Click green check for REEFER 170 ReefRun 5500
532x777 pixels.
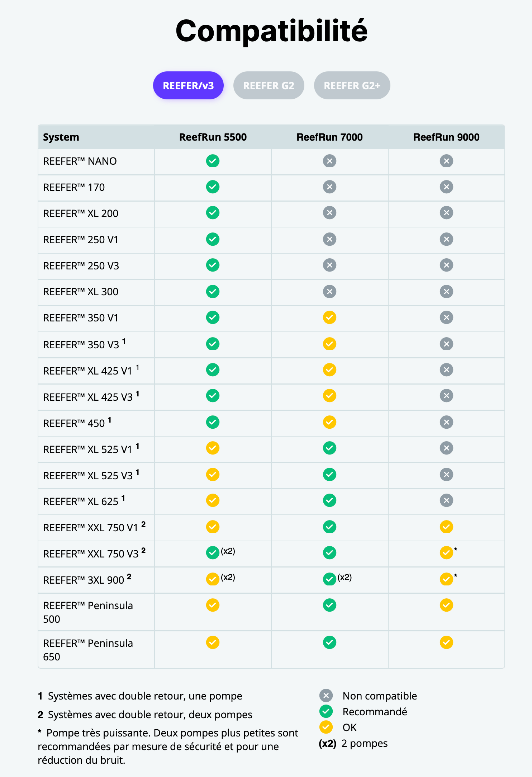(213, 187)
